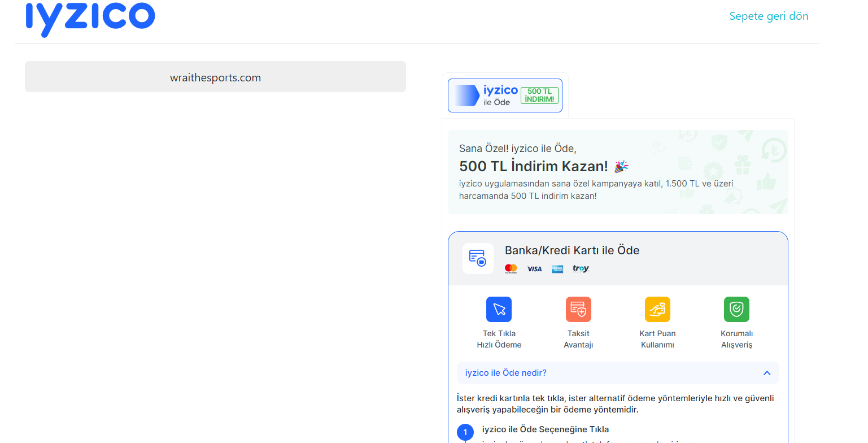Click the party popper emoji in the banner

tap(621, 166)
